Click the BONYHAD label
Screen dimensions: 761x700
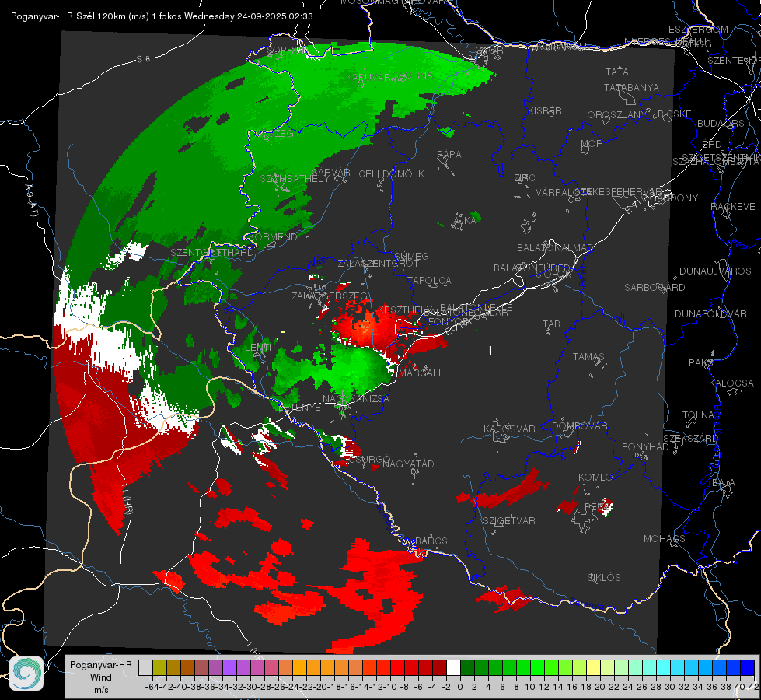point(645,446)
